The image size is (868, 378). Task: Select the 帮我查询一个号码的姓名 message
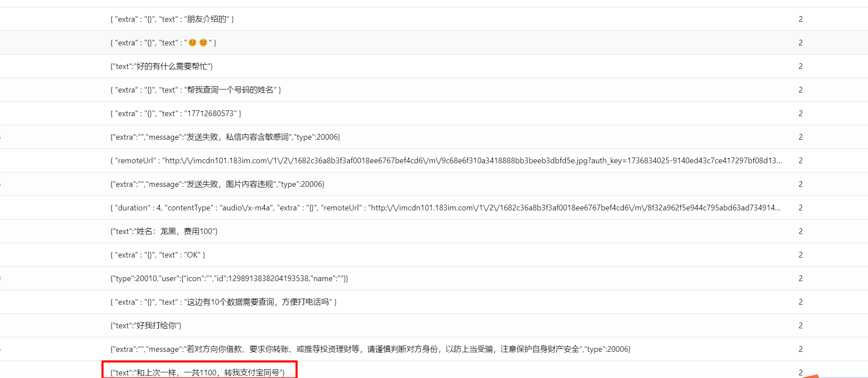[x=195, y=90]
